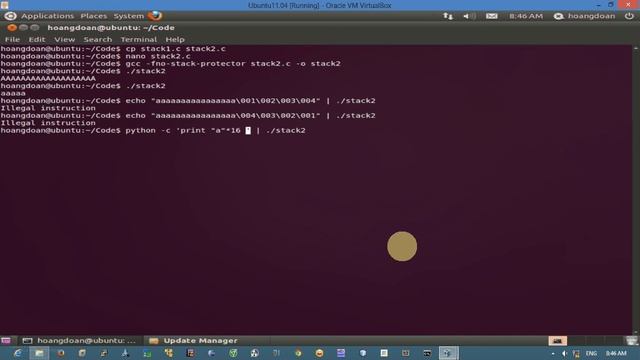Viewport: 640px width, 360px height.
Task: Click the 'aaaaa' output line
Action: pos(13,93)
